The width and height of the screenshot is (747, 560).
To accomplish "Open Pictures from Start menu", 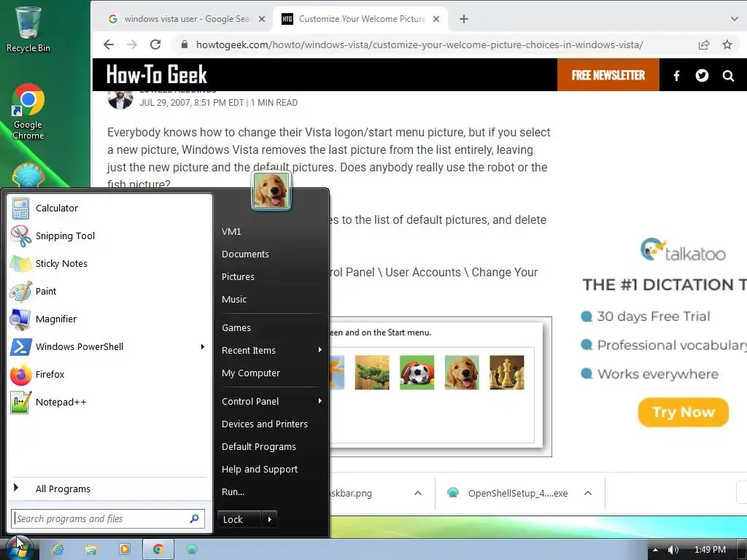I will point(239,276).
